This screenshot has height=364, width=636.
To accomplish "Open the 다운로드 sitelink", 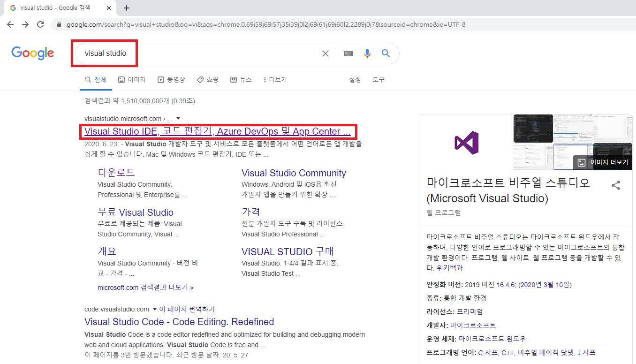I will 116,172.
